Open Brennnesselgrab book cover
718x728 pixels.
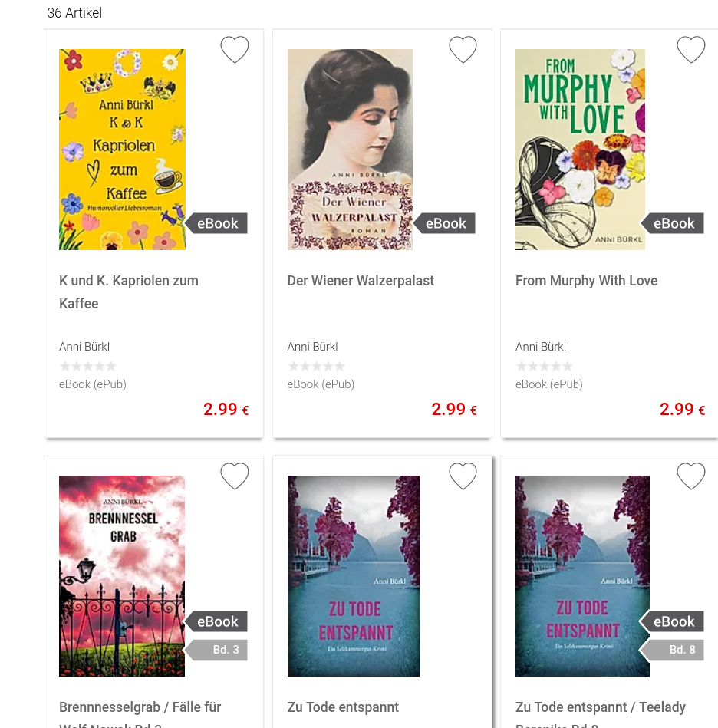click(x=122, y=575)
